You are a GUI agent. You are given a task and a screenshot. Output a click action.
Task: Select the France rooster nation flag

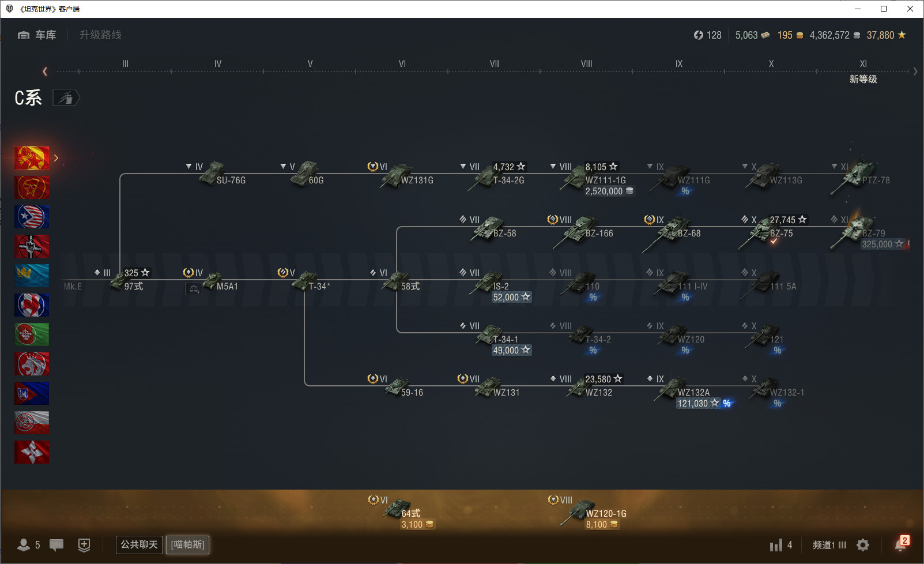pyautogui.click(x=32, y=305)
